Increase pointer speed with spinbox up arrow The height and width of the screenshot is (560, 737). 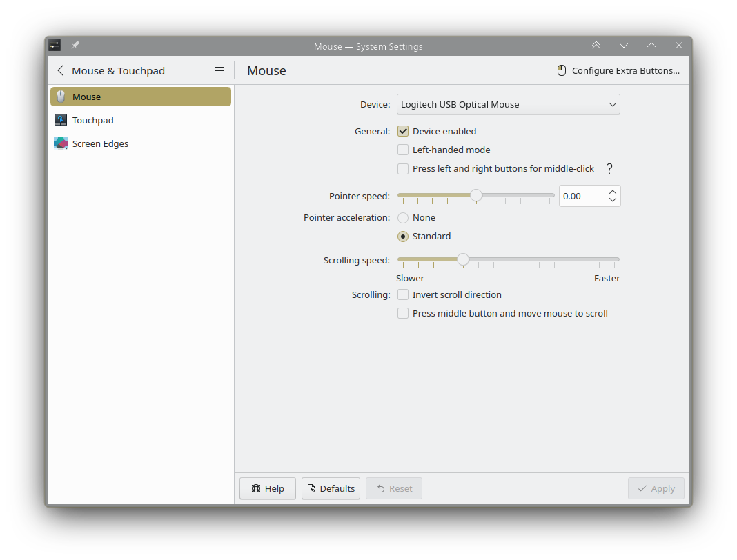[613, 192]
